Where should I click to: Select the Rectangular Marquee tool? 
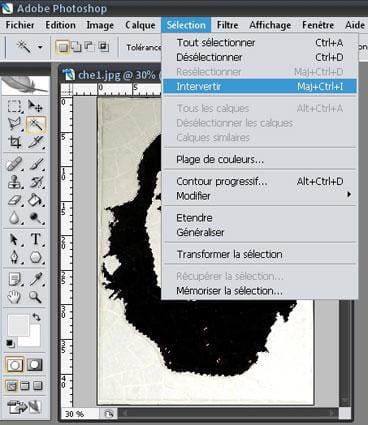pyautogui.click(x=14, y=106)
